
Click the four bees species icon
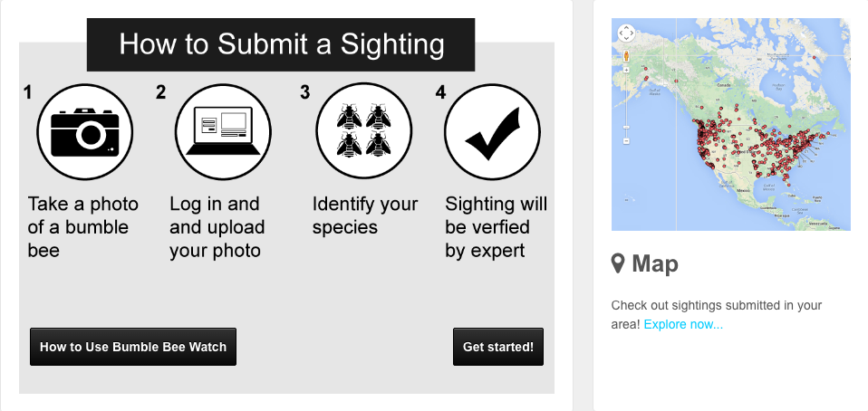(x=363, y=130)
